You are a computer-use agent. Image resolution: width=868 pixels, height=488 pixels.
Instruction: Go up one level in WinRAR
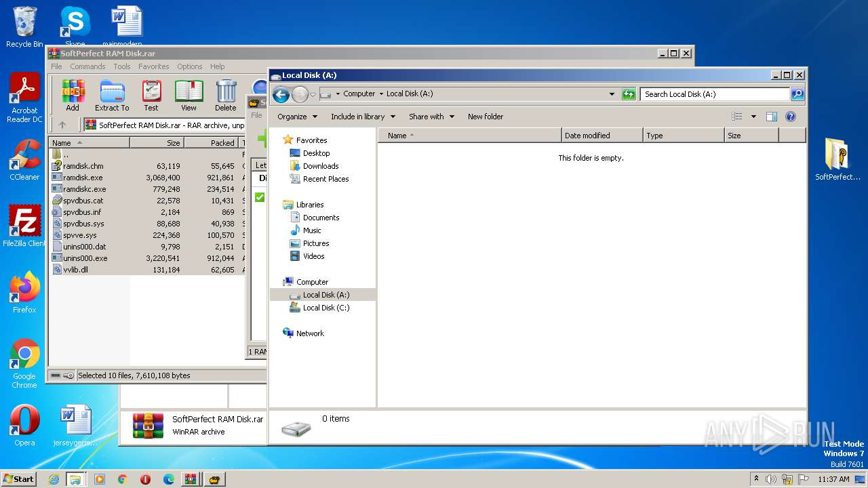click(x=62, y=125)
